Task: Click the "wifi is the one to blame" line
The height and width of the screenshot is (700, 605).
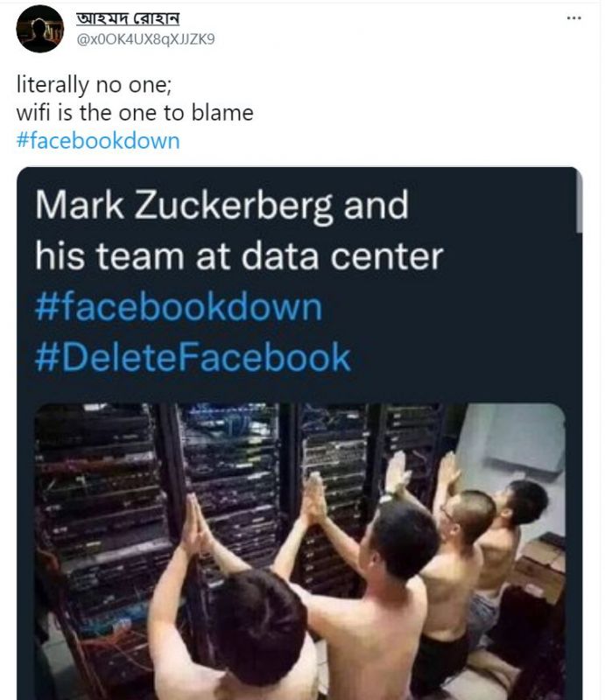Action: 135,113
